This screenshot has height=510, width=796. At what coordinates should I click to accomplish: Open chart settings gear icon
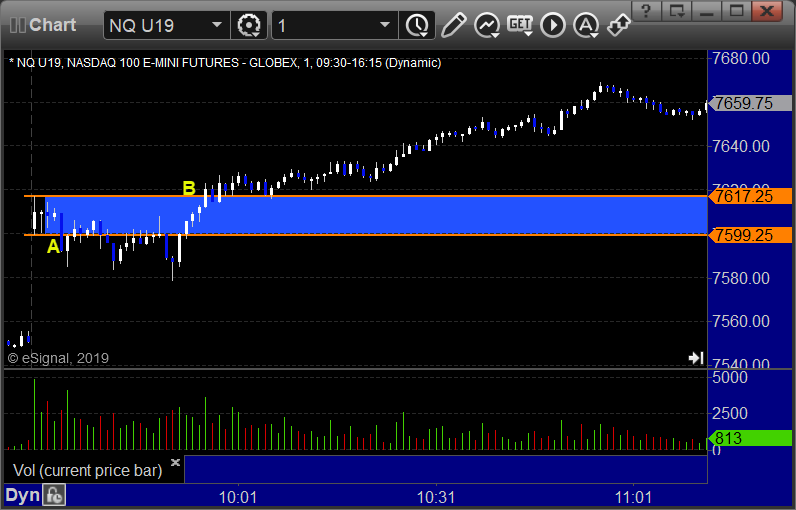[x=249, y=25]
